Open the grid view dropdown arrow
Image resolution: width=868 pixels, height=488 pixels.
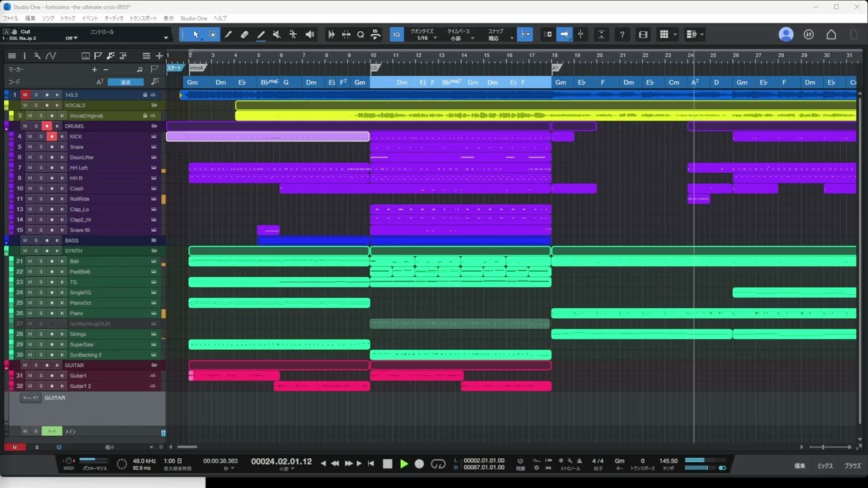(x=675, y=35)
